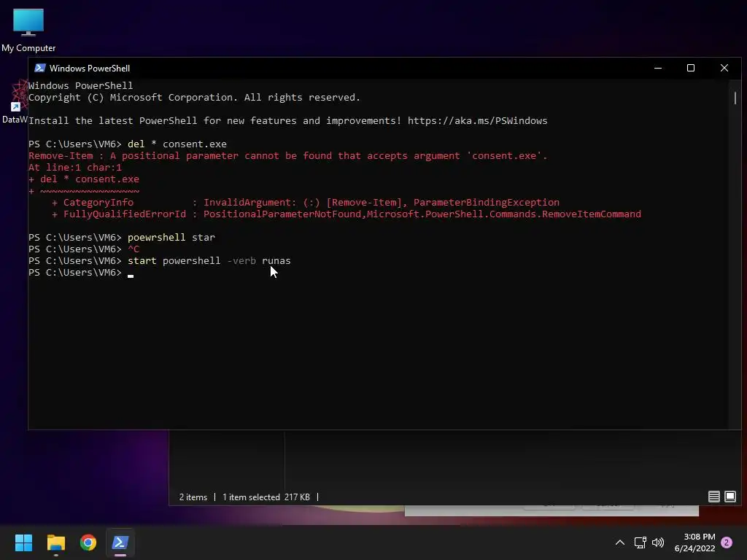Click the PowerShell vertical scrollbar thumb
The width and height of the screenshot is (747, 560).
[x=735, y=98]
